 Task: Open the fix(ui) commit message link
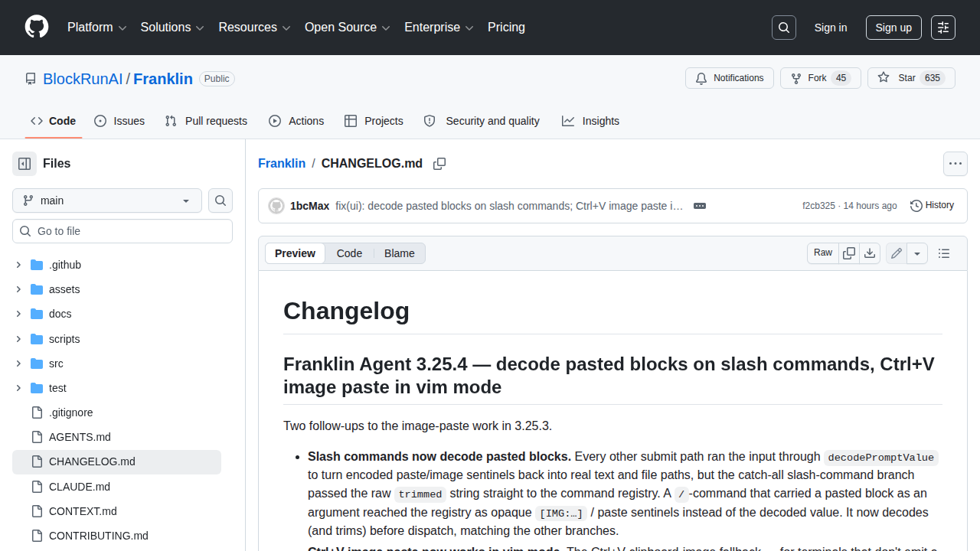tap(509, 206)
